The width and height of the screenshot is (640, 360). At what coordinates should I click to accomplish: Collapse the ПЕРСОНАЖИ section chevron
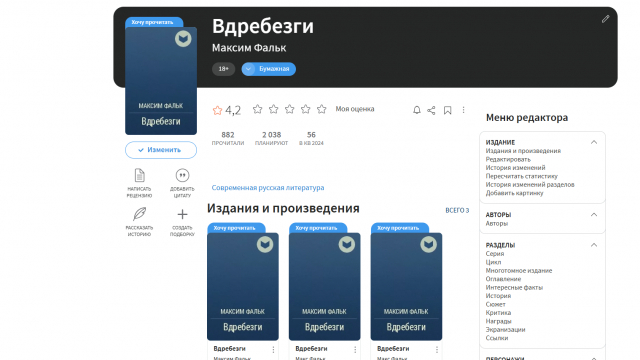594,358
